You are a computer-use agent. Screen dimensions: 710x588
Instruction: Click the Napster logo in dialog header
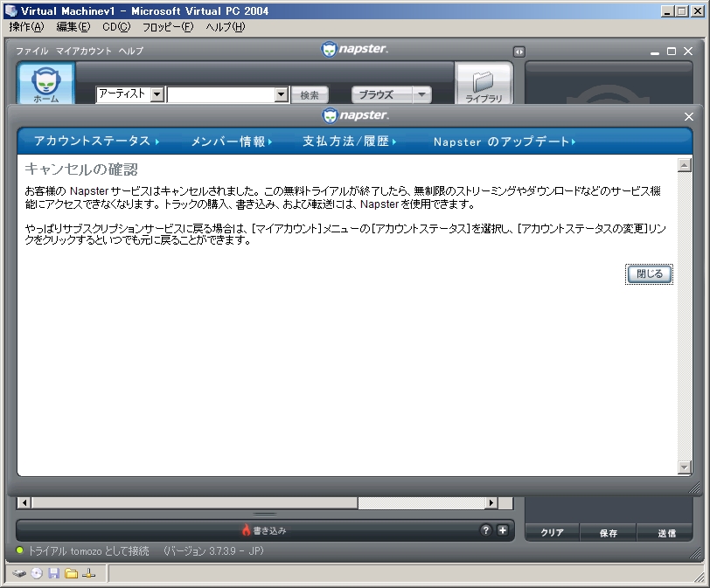coord(355,115)
